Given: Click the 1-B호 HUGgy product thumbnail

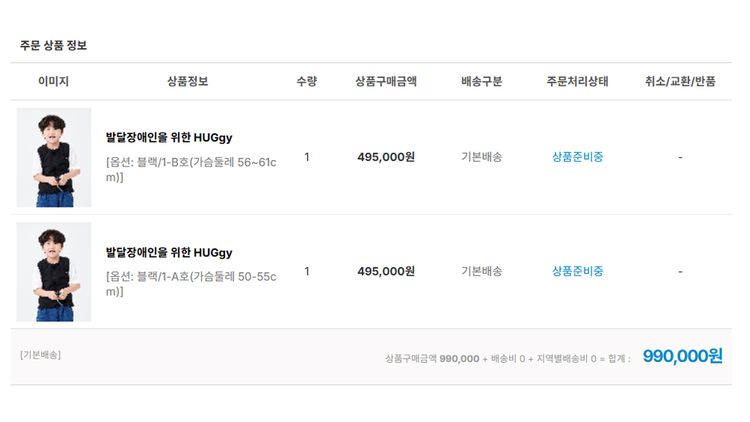Looking at the screenshot, I should click(x=54, y=157).
